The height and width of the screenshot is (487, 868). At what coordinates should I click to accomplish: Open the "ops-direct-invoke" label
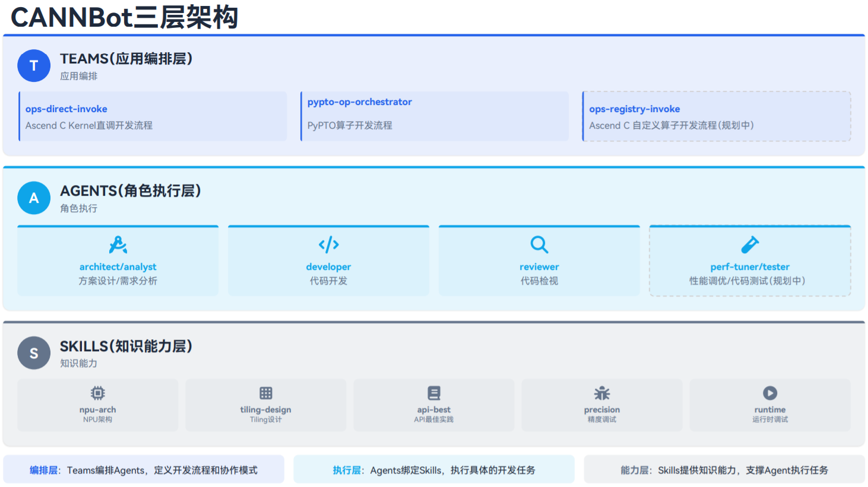66,109
